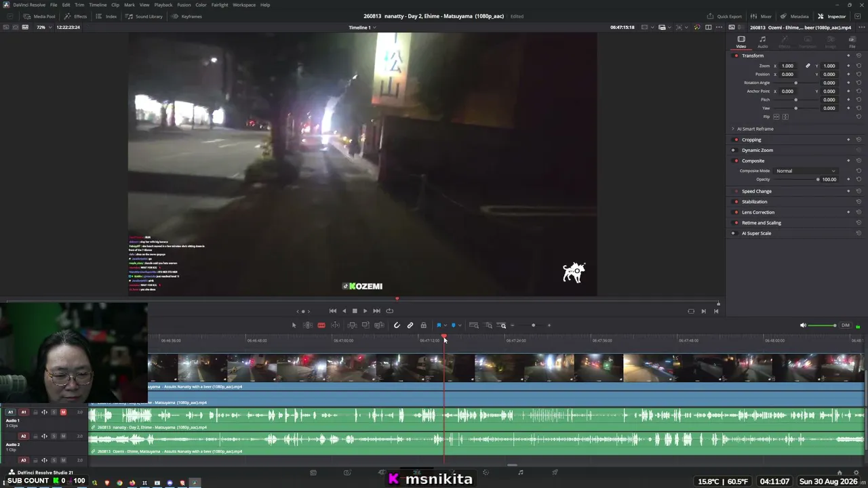Click the Quick Export button

point(724,16)
